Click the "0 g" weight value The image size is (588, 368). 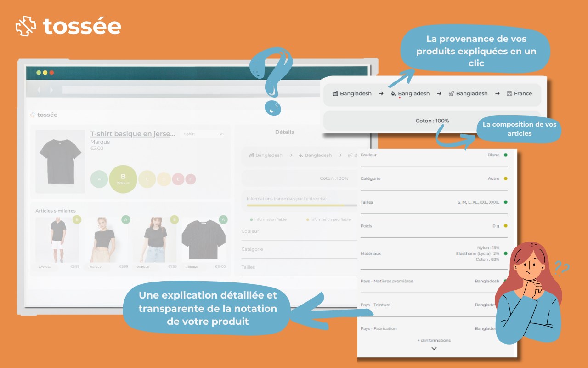[496, 226]
